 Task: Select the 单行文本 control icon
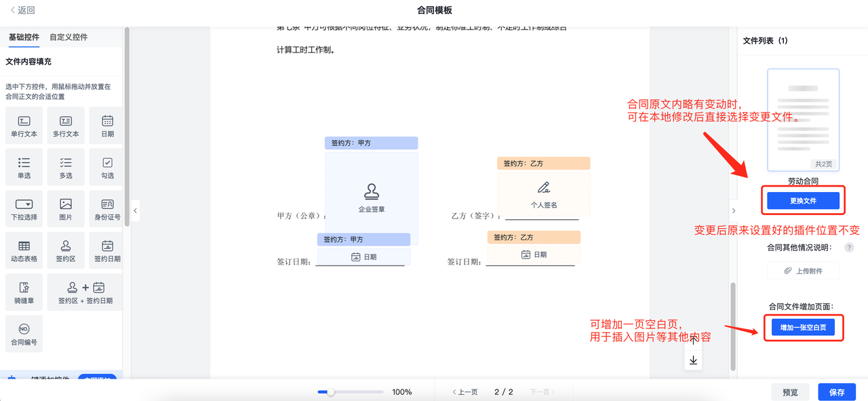24,126
